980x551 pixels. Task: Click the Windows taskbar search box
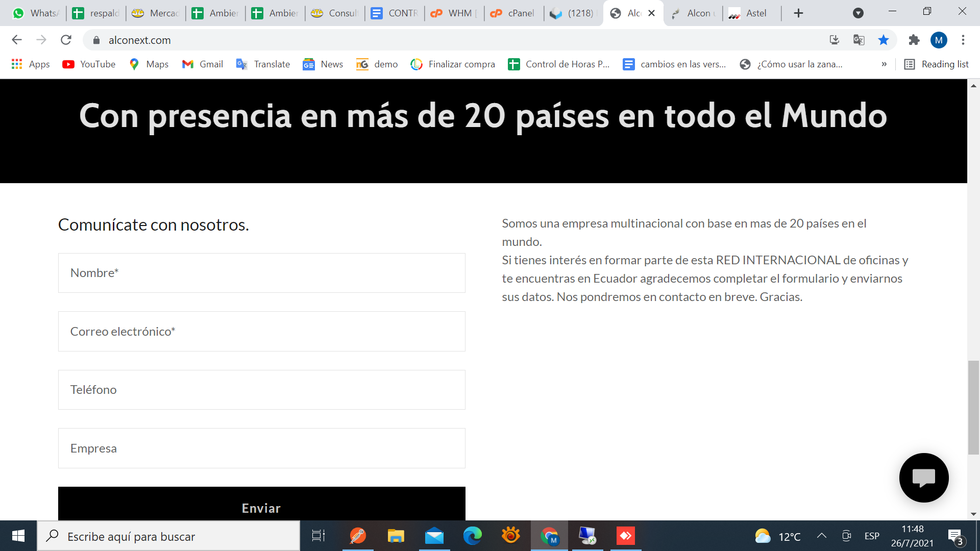(x=168, y=536)
